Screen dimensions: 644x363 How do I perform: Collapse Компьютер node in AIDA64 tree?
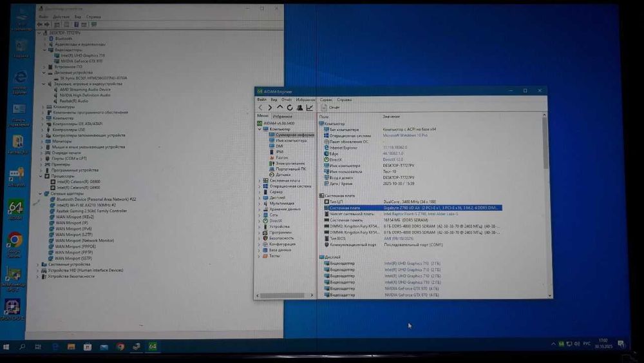260,129
